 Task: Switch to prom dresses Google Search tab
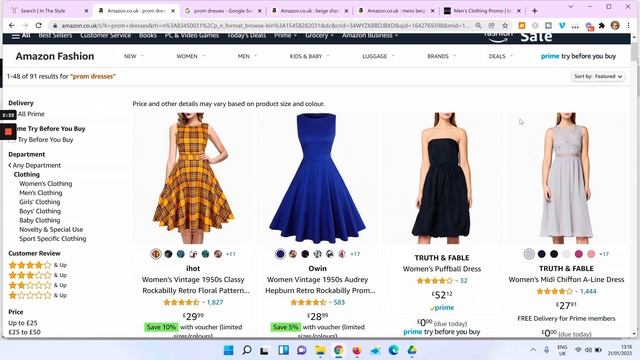222,11
